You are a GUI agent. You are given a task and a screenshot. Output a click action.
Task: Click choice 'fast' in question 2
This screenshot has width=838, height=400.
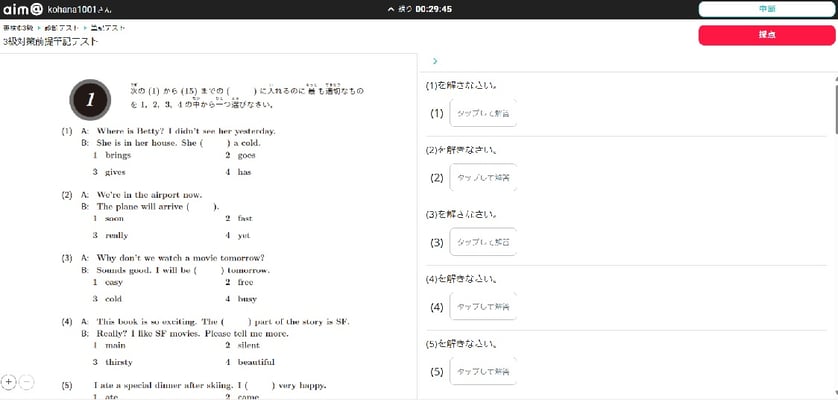(245, 218)
